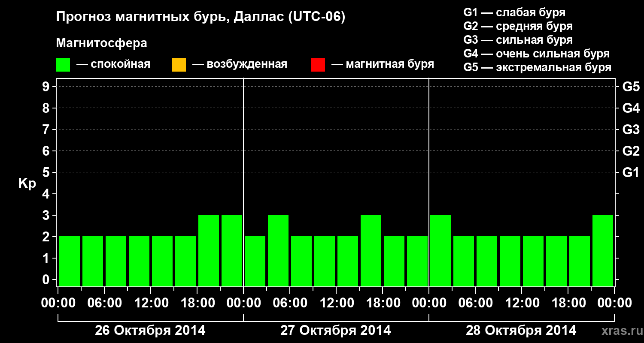This screenshot has height=343, width=644.
Task: Click the red 'магнитная буря' legend swatch
Action: (x=318, y=65)
